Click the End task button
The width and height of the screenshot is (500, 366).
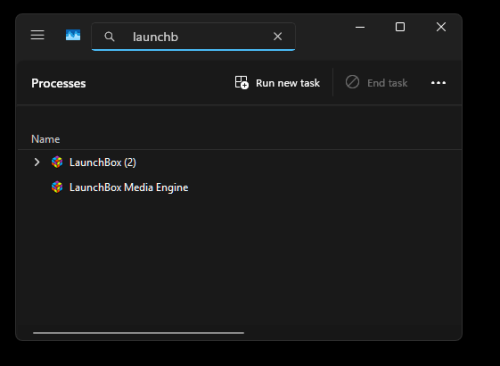[376, 83]
